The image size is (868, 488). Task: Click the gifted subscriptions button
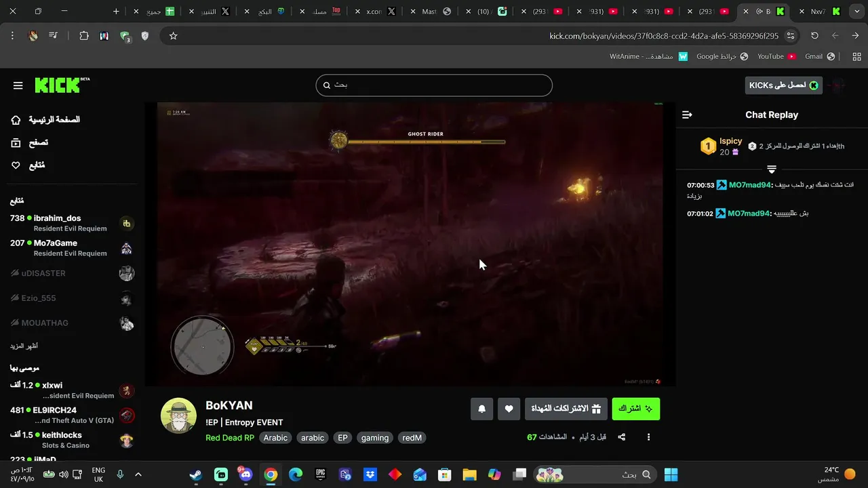[x=566, y=409]
